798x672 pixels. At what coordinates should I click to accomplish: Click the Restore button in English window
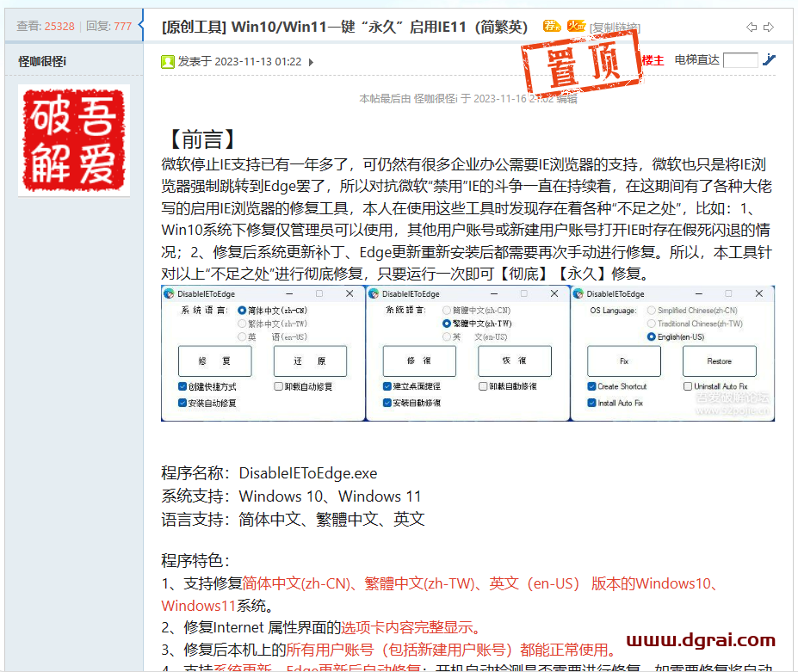tap(720, 361)
